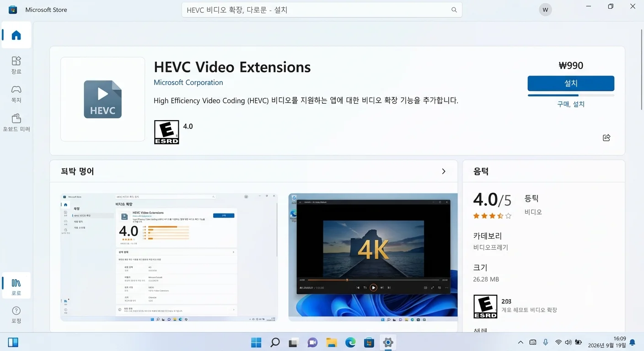
Task: Click the ESRB rating badge near title
Action: [x=166, y=132]
